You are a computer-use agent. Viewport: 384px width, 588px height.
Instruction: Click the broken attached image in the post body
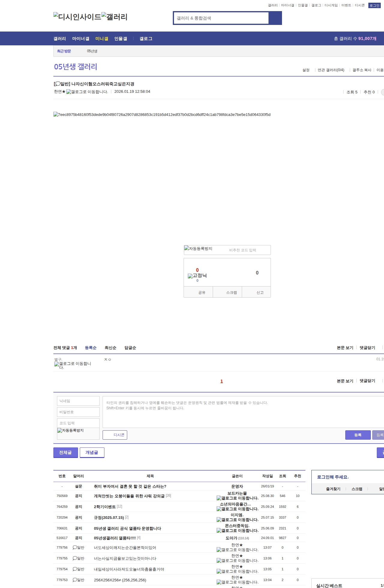coord(162,115)
